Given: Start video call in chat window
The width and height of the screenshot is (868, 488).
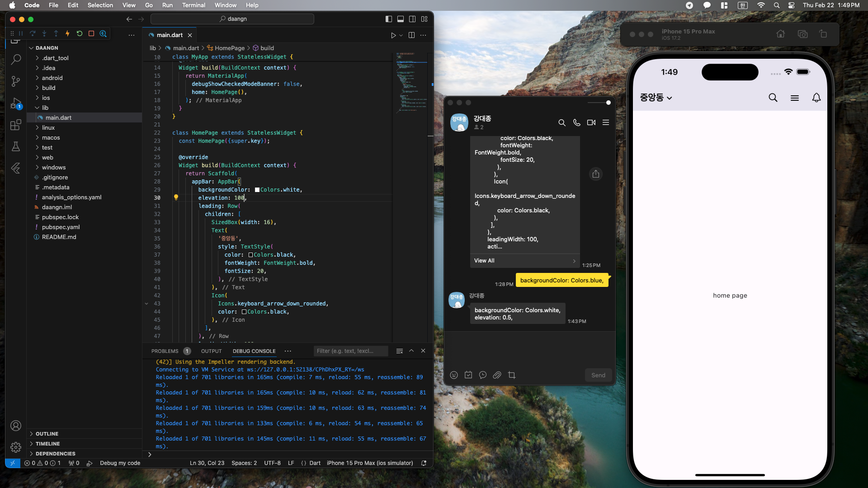Looking at the screenshot, I should point(591,122).
